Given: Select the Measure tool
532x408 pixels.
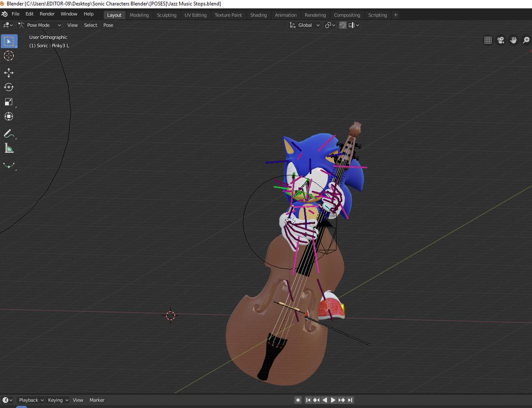Looking at the screenshot, I should click(x=9, y=148).
